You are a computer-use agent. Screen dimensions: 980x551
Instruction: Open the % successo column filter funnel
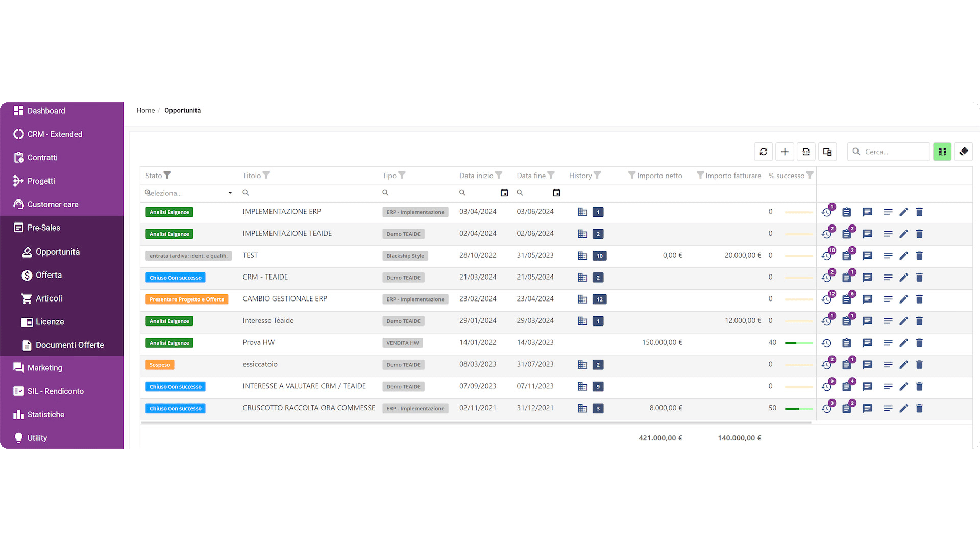(x=810, y=175)
